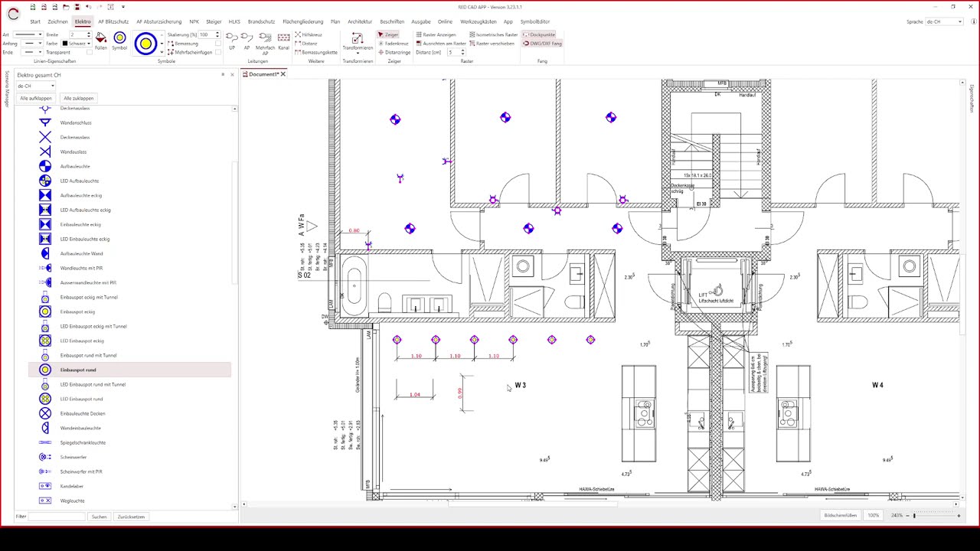Switch to the SymbolEditor tab
The height and width of the screenshot is (551, 980).
click(x=535, y=21)
